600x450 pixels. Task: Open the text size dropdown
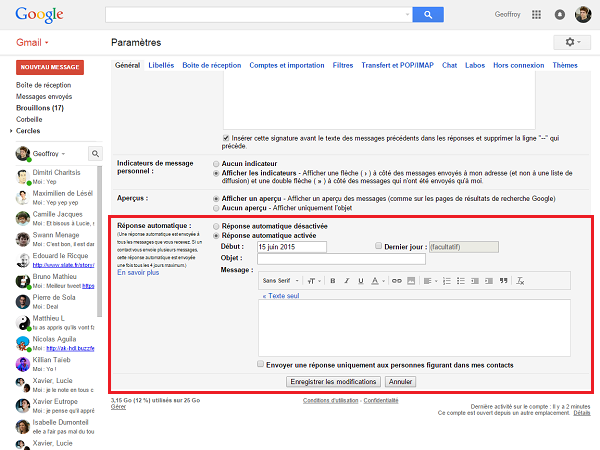(x=314, y=281)
